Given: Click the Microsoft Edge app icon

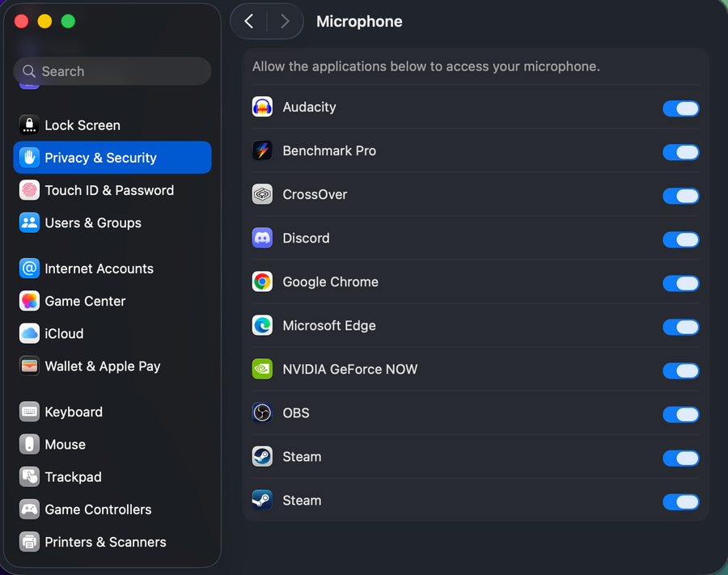Looking at the screenshot, I should point(262,325).
